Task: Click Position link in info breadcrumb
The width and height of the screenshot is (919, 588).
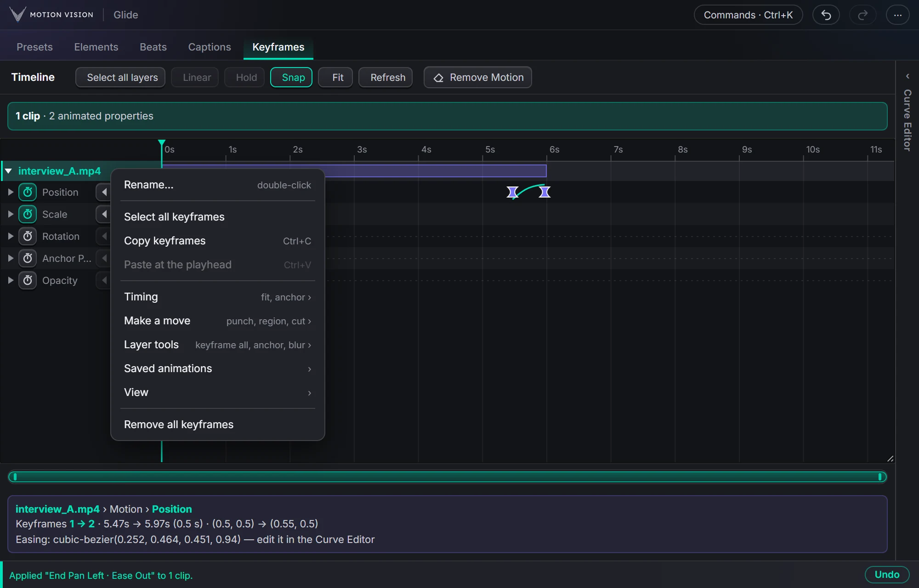Action: click(x=172, y=509)
